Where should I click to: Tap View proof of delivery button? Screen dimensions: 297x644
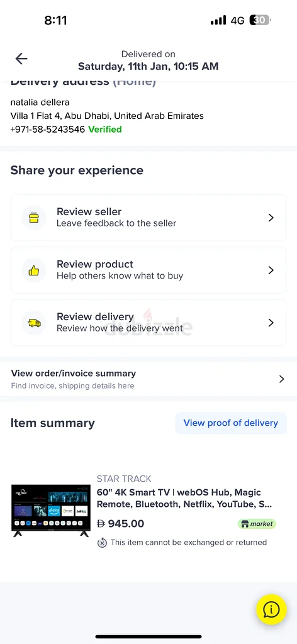click(x=231, y=423)
